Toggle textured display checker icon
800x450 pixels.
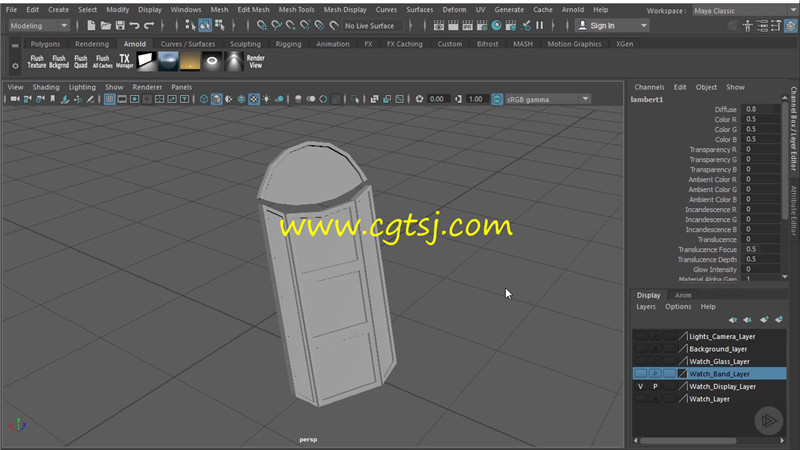pyautogui.click(x=254, y=99)
